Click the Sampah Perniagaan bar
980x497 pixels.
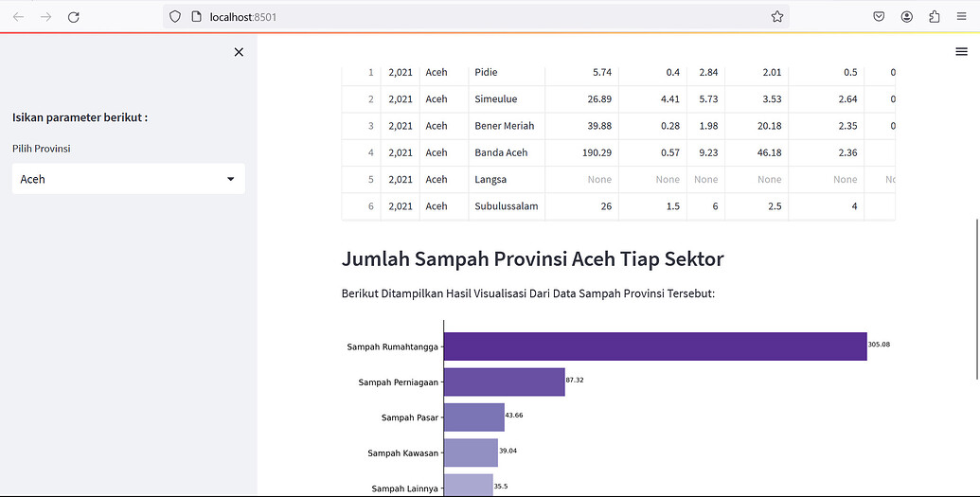click(x=505, y=382)
